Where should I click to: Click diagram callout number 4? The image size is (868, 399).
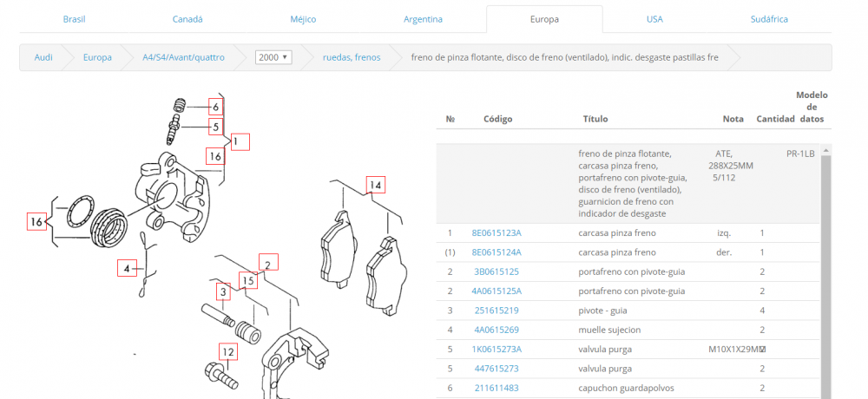[127, 269]
